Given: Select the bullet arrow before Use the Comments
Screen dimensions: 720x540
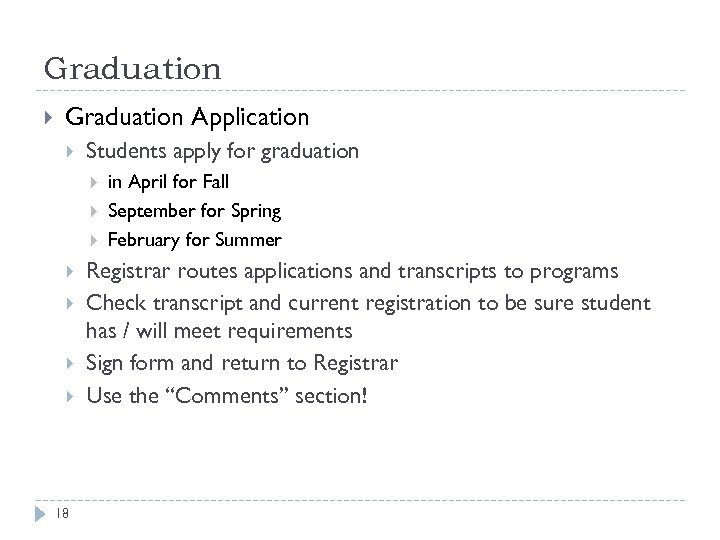Looking at the screenshot, I should [69, 396].
